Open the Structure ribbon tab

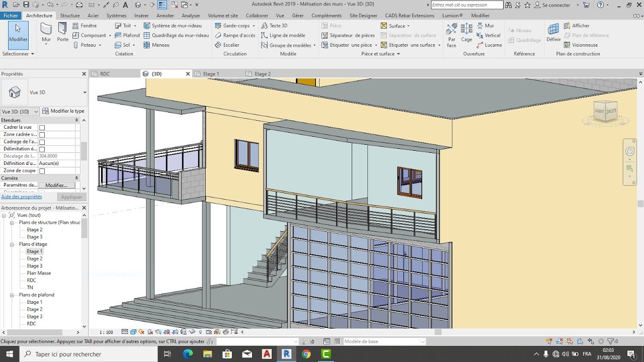point(70,16)
